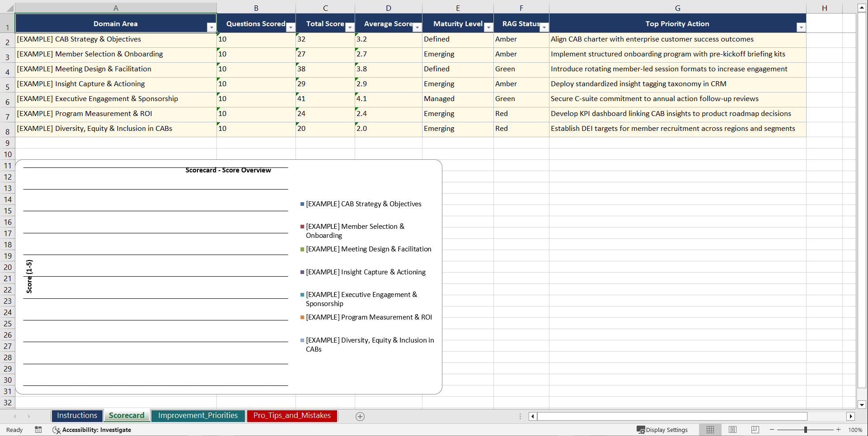868x436 pixels.
Task: Open the Domain Area filter dropdown
Action: 211,27
